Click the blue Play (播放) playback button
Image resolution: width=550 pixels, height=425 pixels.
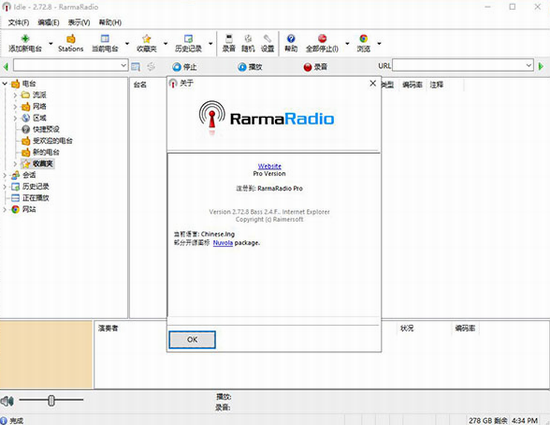coord(250,67)
